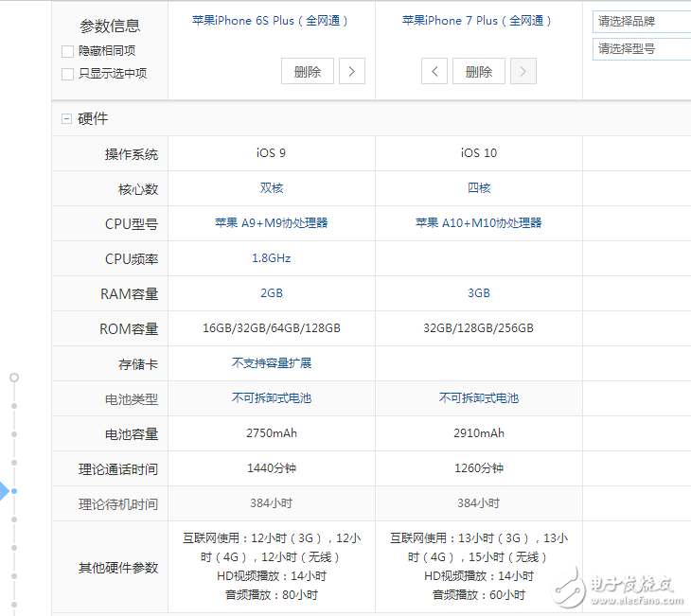Move iPhone 7 Plus column left
This screenshot has width=691, height=616.
tap(434, 71)
